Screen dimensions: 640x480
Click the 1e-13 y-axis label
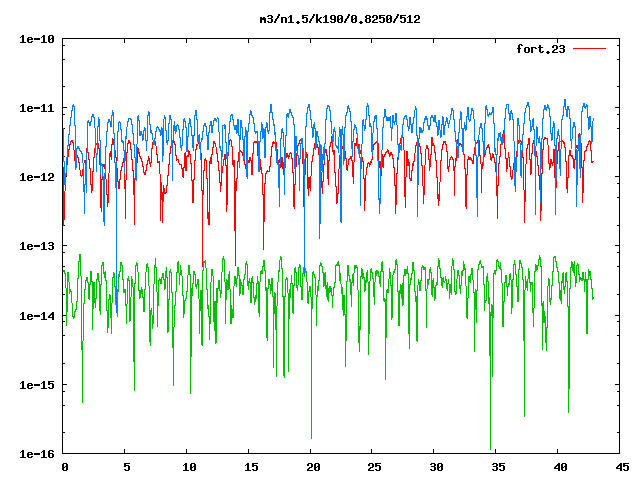click(x=37, y=246)
